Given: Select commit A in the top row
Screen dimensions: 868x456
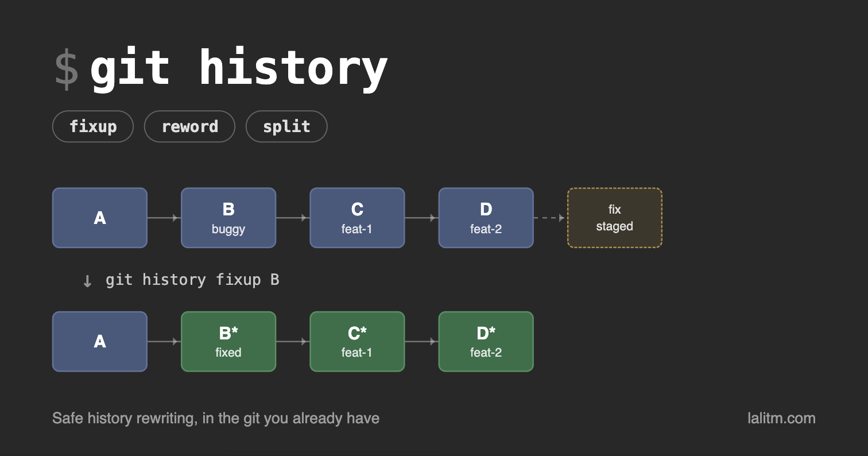Looking at the screenshot, I should click(x=100, y=218).
